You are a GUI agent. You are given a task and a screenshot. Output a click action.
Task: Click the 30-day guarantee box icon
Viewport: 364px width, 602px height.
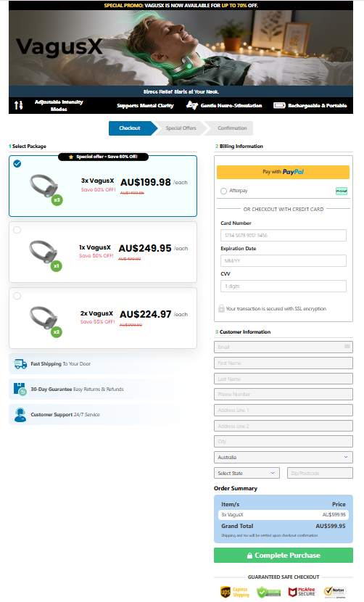pyautogui.click(x=20, y=389)
